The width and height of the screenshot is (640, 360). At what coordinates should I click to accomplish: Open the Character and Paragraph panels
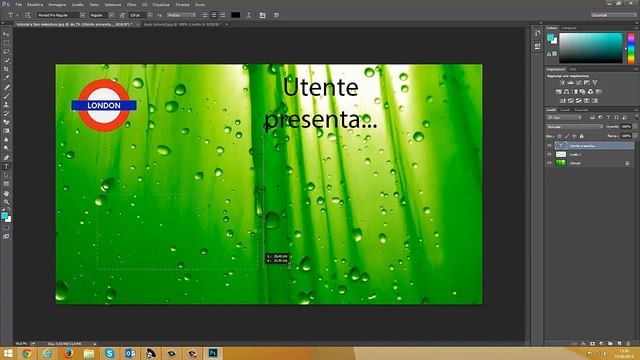click(262, 15)
